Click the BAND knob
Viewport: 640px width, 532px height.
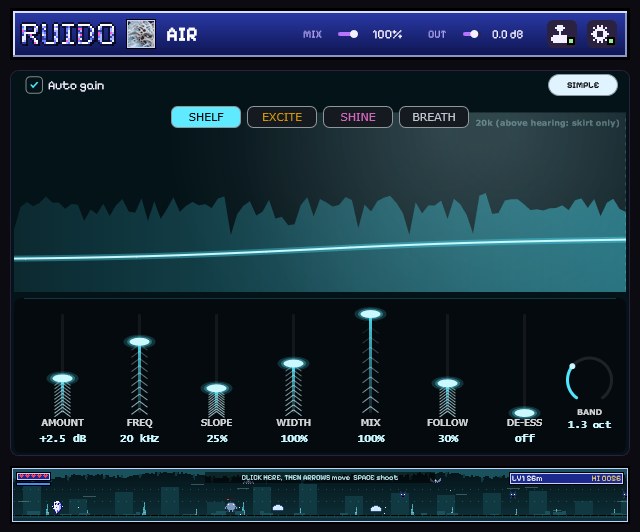pos(589,379)
